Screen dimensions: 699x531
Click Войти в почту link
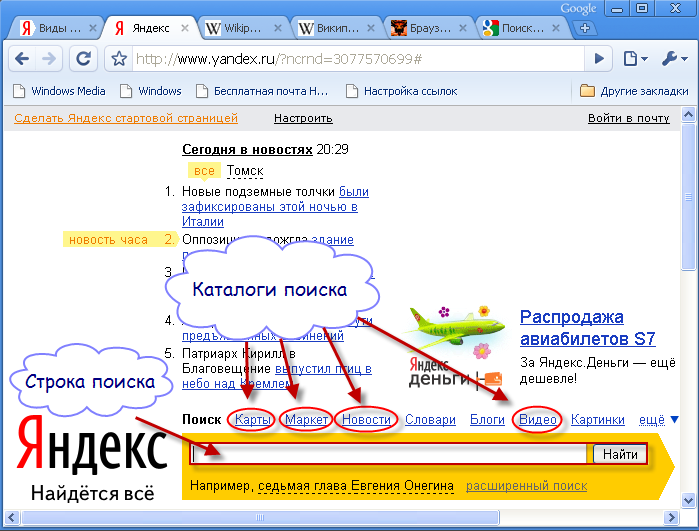(x=629, y=118)
